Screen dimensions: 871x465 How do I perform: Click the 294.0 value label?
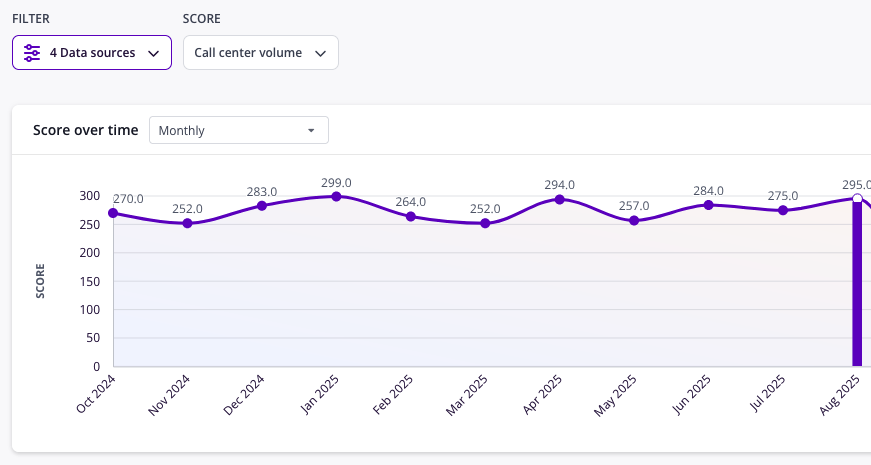[560, 184]
